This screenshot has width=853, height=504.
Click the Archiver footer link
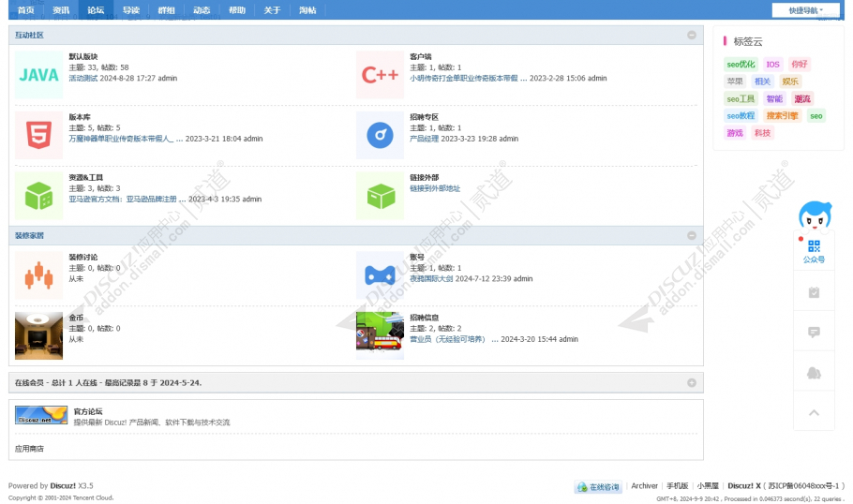coord(645,486)
